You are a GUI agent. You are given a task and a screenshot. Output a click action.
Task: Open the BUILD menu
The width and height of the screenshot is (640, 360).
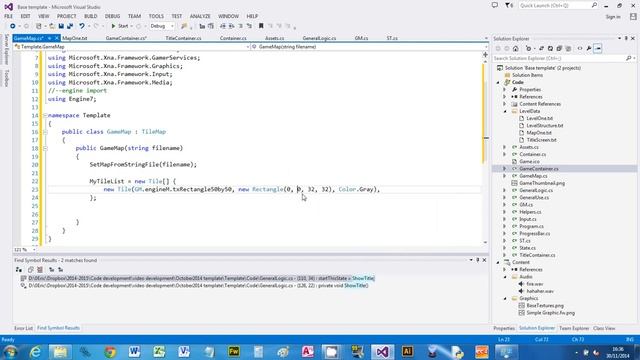tap(91, 16)
